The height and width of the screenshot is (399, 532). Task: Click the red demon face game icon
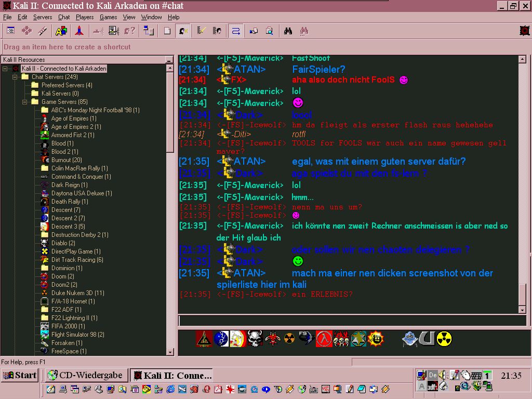click(x=272, y=339)
